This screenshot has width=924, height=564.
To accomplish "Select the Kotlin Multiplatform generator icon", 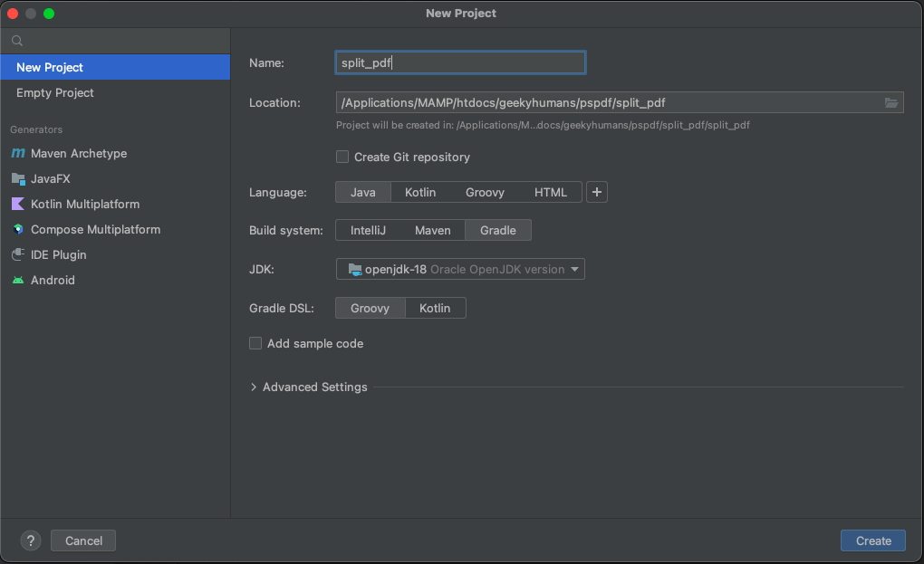I will click(x=19, y=204).
